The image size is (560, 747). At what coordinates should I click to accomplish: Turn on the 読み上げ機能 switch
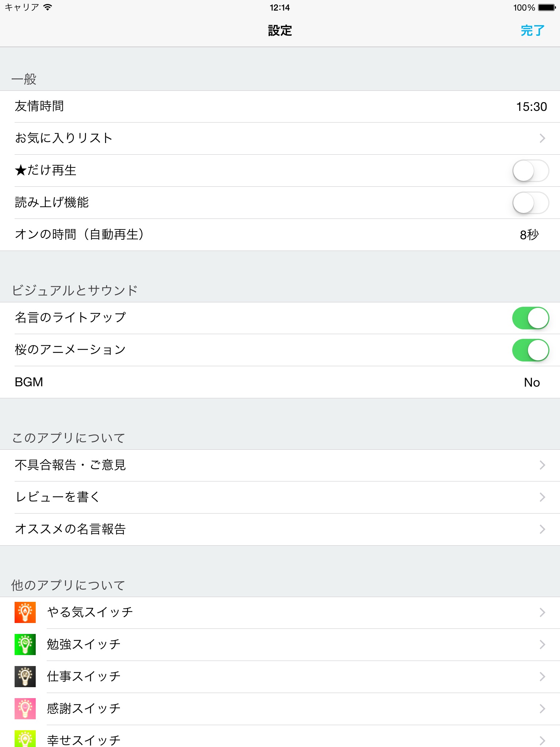(530, 203)
